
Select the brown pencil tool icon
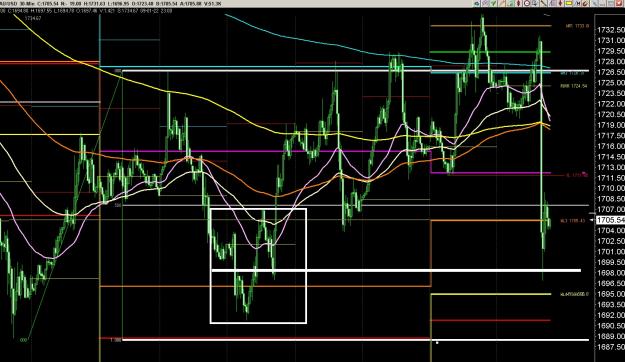pos(585,4)
